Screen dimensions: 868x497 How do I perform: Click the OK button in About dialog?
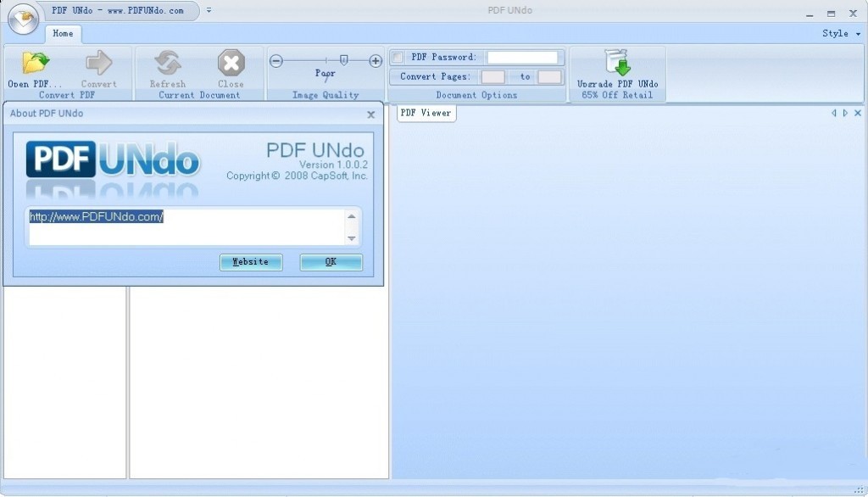pyautogui.click(x=331, y=262)
